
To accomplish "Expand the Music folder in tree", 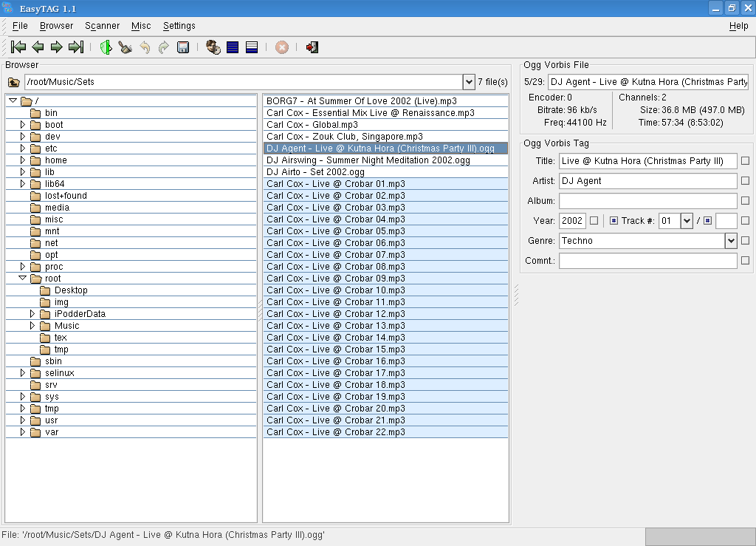I will 32,326.
